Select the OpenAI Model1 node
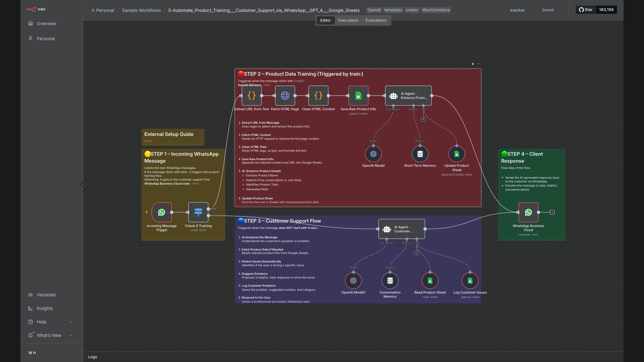Viewport: 644px width, 362px height. pos(353,281)
